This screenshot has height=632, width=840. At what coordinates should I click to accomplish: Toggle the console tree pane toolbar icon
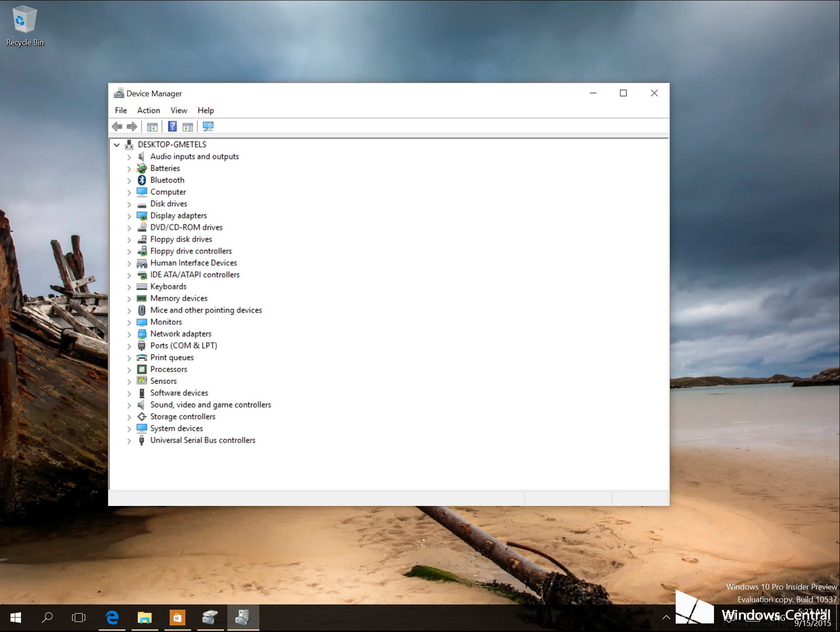pos(152,127)
